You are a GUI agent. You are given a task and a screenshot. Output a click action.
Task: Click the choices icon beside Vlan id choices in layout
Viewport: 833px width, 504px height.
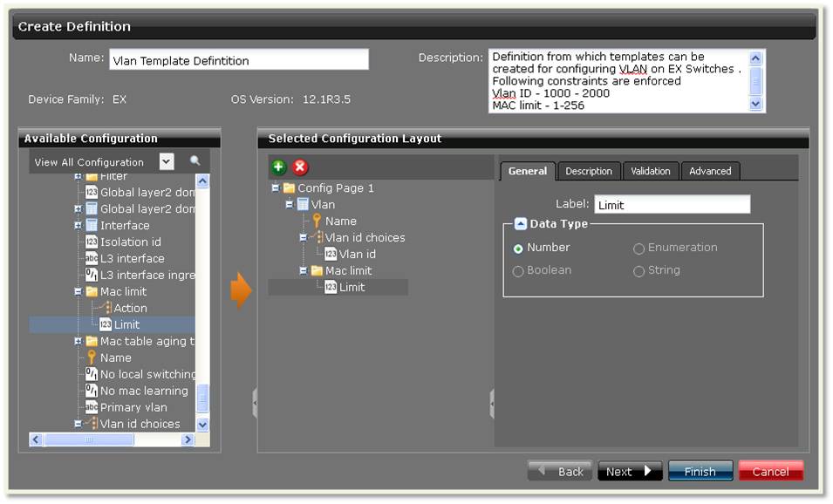pyautogui.click(x=317, y=237)
